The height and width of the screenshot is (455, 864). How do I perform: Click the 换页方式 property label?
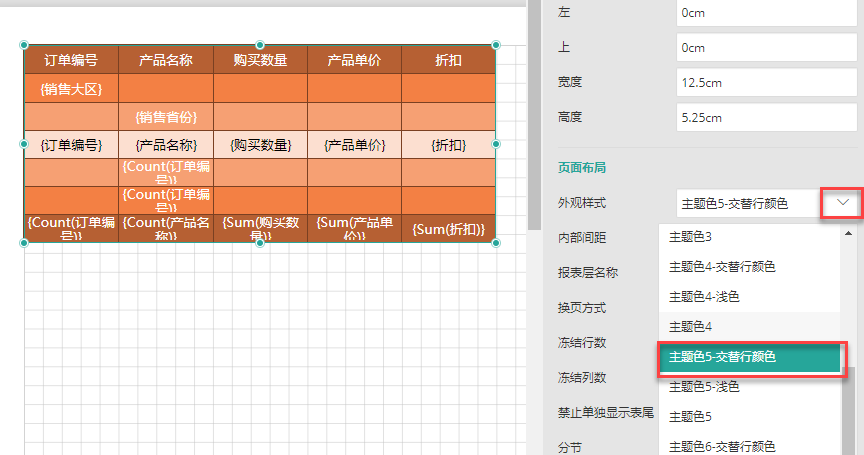click(582, 307)
